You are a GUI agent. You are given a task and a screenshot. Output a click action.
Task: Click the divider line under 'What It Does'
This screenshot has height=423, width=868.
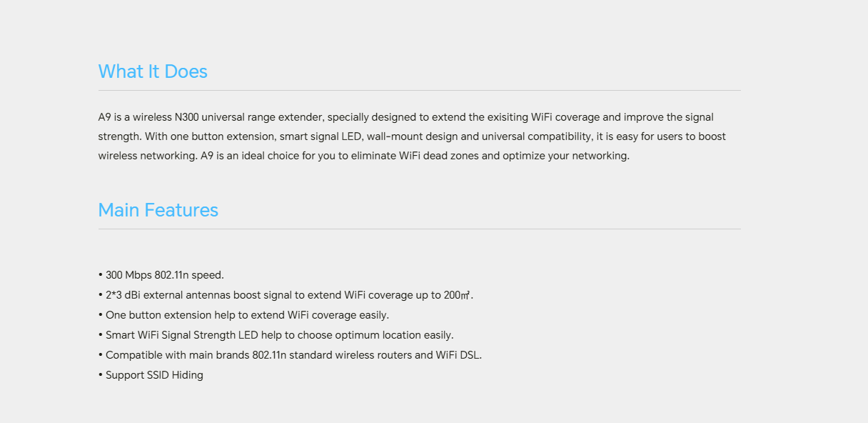coord(420,91)
